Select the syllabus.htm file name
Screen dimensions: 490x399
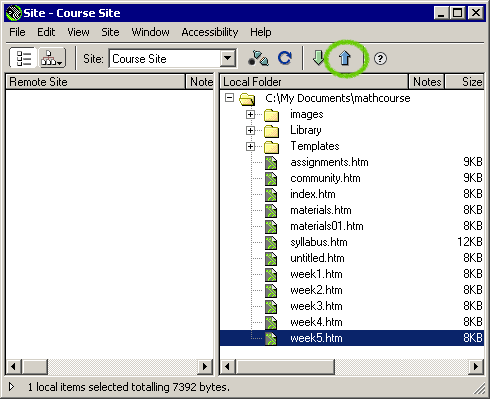pyautogui.click(x=319, y=242)
